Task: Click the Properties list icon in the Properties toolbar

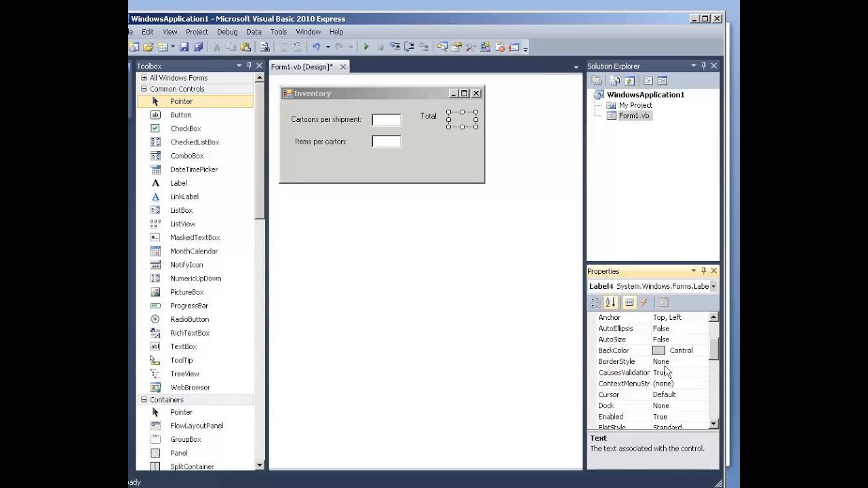Action: point(629,302)
